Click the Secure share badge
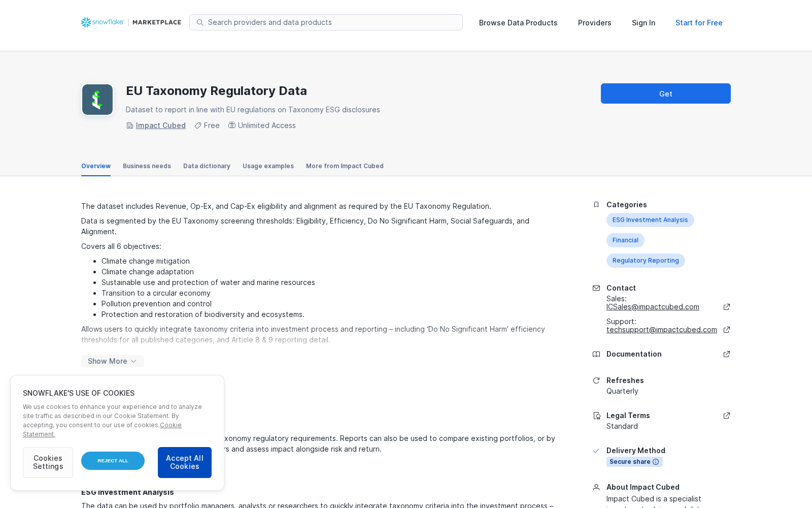This screenshot has width=812, height=508. point(634,462)
